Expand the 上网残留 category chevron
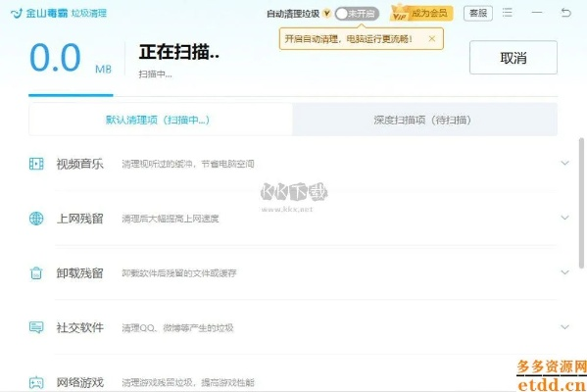587x392 pixels. [564, 218]
